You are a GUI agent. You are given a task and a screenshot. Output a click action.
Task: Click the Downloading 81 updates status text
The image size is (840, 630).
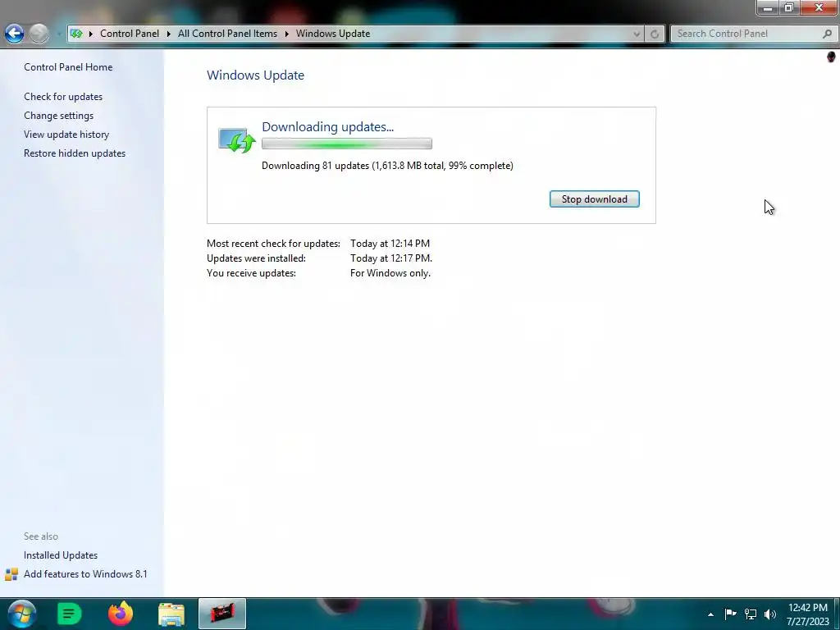(387, 166)
